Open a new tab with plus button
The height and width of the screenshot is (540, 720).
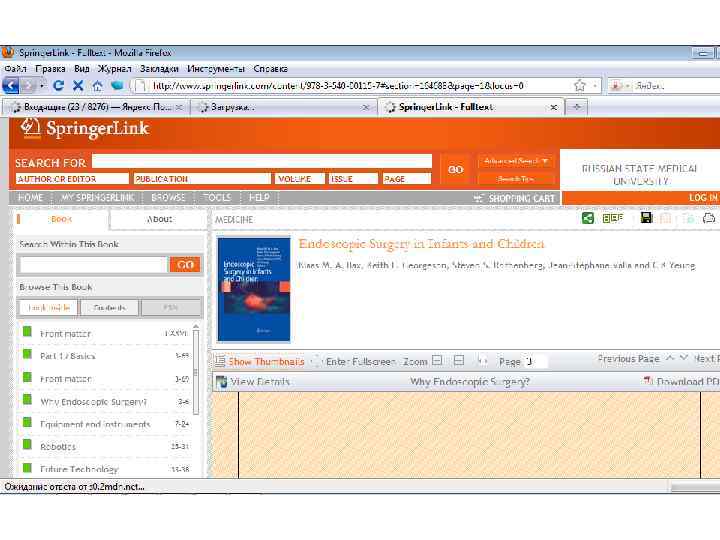pos(577,107)
